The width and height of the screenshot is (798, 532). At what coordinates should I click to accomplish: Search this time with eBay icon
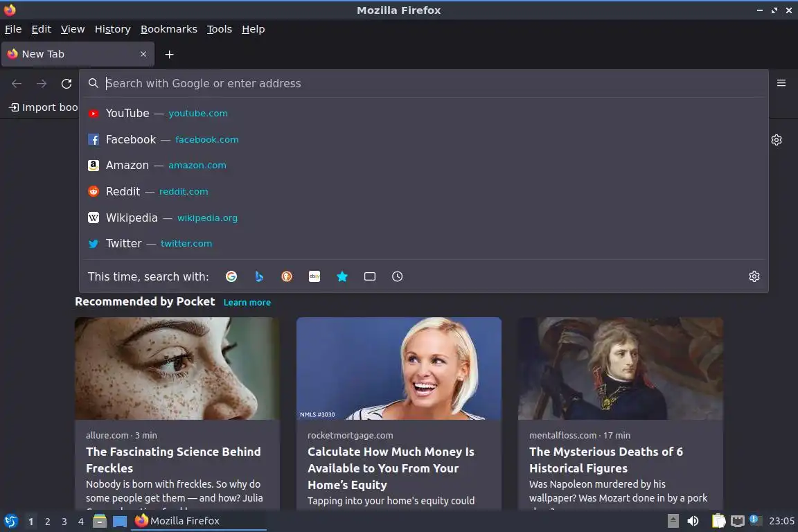coord(314,276)
